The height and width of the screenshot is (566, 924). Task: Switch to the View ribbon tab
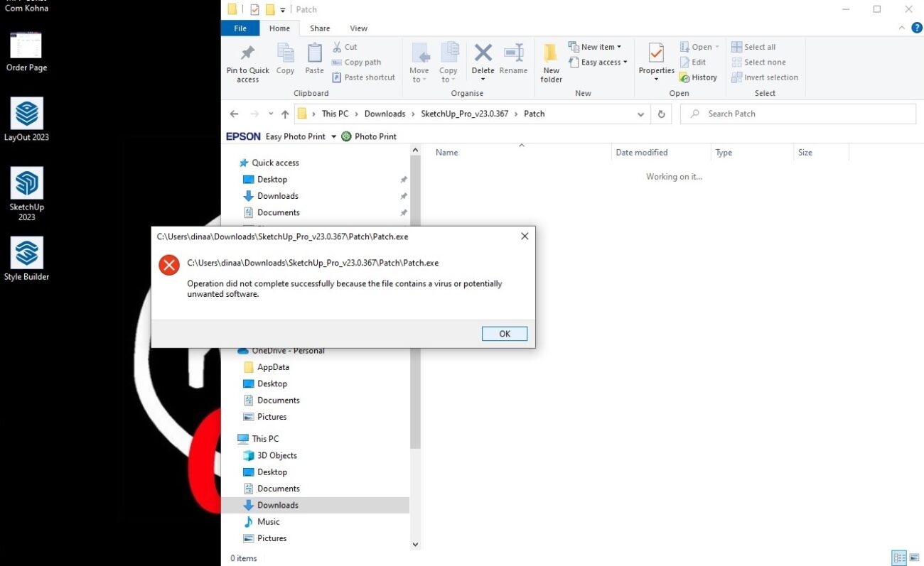(x=359, y=28)
